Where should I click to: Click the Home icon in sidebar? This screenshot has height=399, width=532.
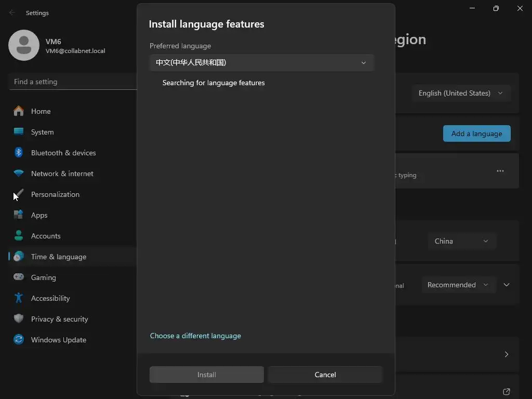pos(19,111)
